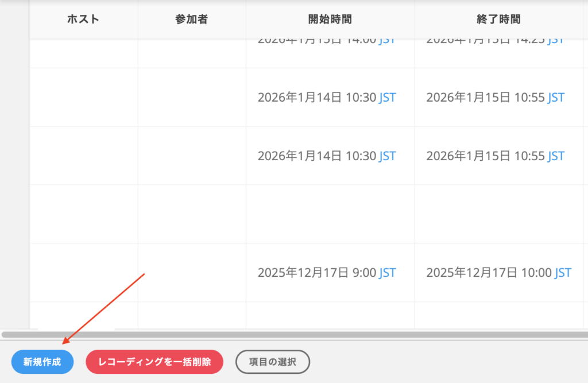Sort by the 開始時間 column header

[330, 20]
